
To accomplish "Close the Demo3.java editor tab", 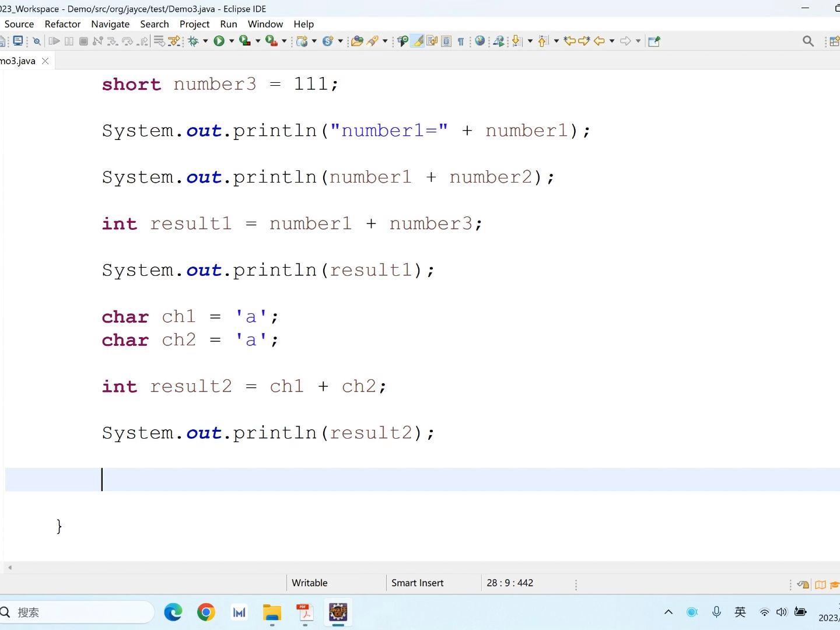I will [45, 61].
